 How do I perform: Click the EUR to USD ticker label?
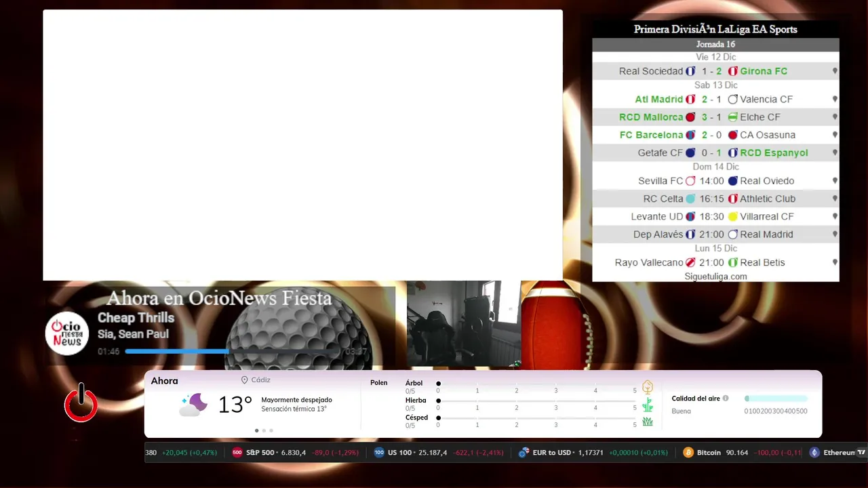pos(552,453)
